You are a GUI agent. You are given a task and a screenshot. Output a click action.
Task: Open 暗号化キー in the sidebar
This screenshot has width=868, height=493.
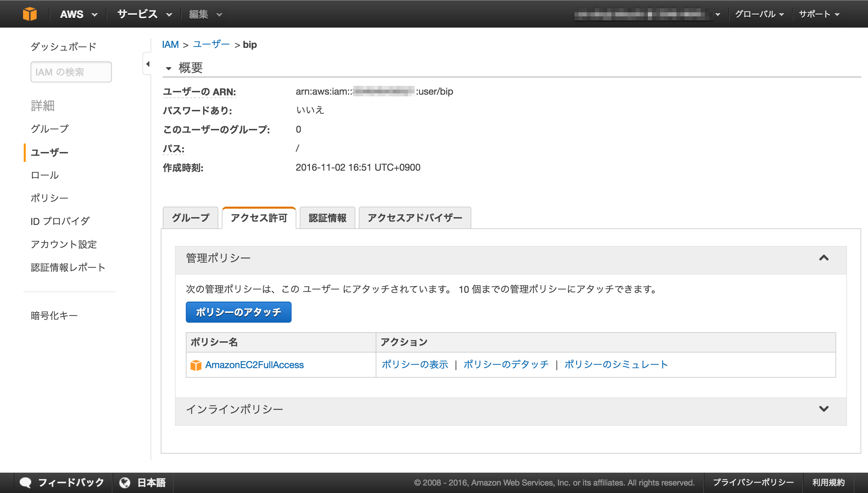[54, 316]
